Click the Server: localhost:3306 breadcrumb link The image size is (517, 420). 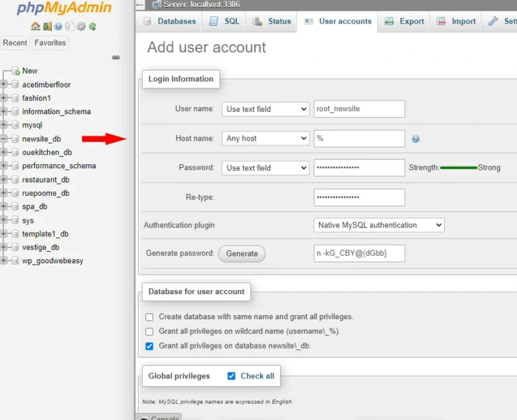[202, 4]
